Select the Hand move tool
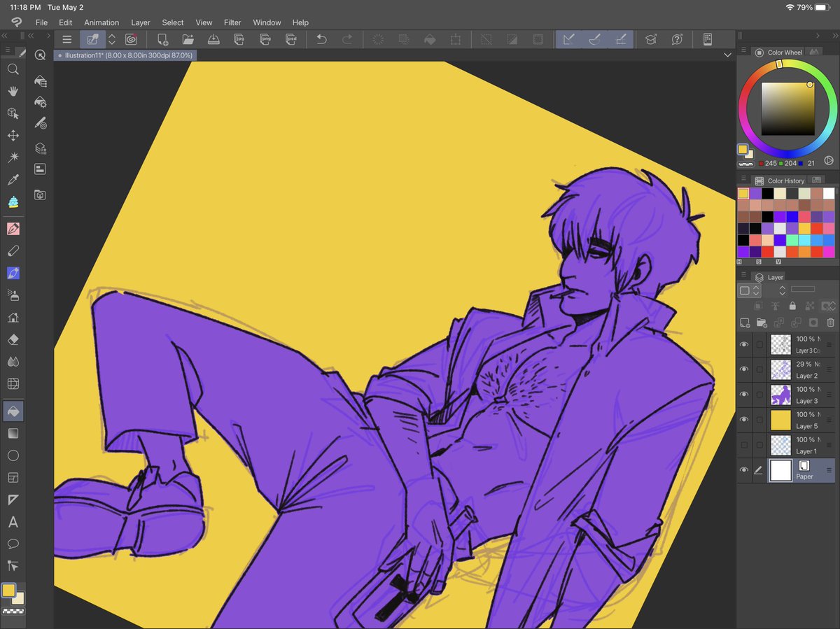 coord(13,91)
